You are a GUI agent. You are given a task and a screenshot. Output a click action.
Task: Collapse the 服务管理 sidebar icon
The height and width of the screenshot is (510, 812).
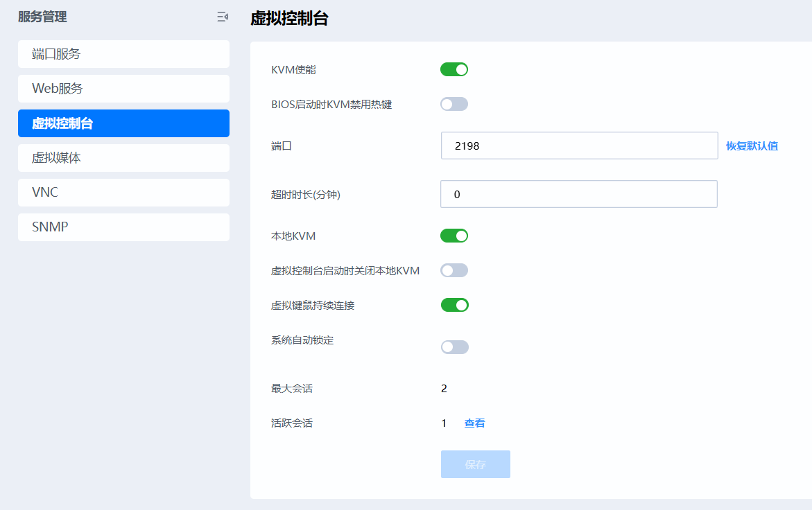pyautogui.click(x=222, y=17)
